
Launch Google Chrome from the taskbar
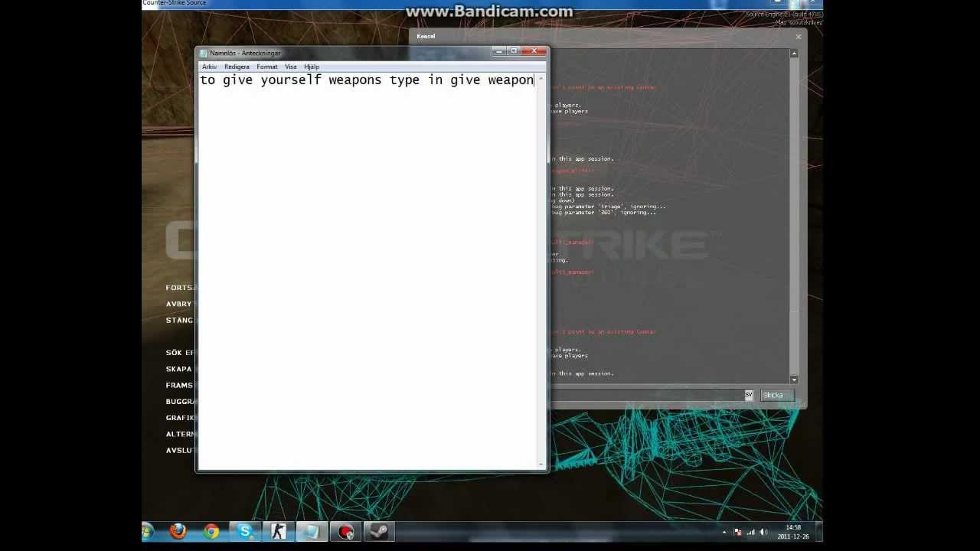[212, 531]
